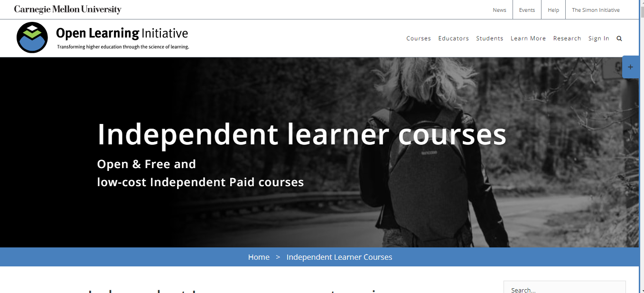Click into the Search... input field
This screenshot has width=644, height=293.
click(565, 287)
